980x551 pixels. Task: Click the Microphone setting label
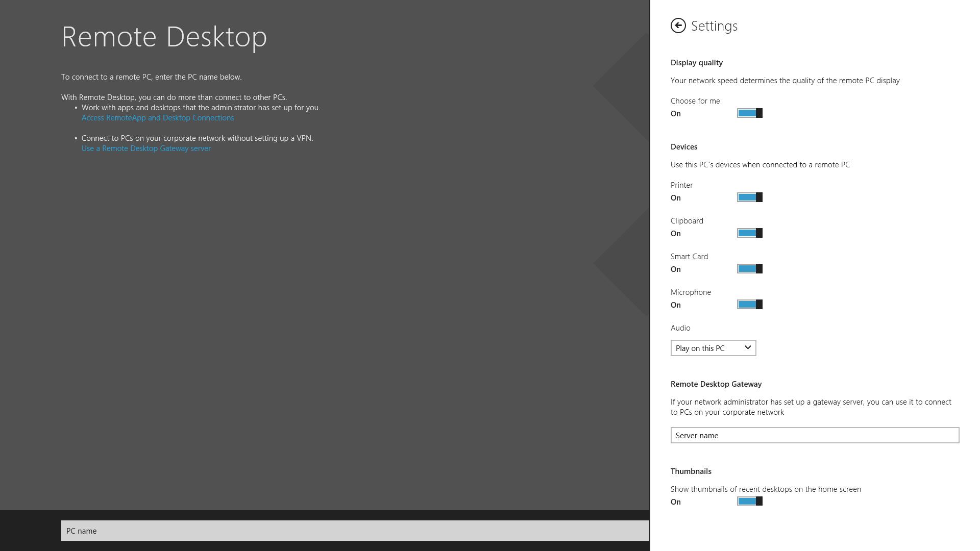tap(690, 292)
